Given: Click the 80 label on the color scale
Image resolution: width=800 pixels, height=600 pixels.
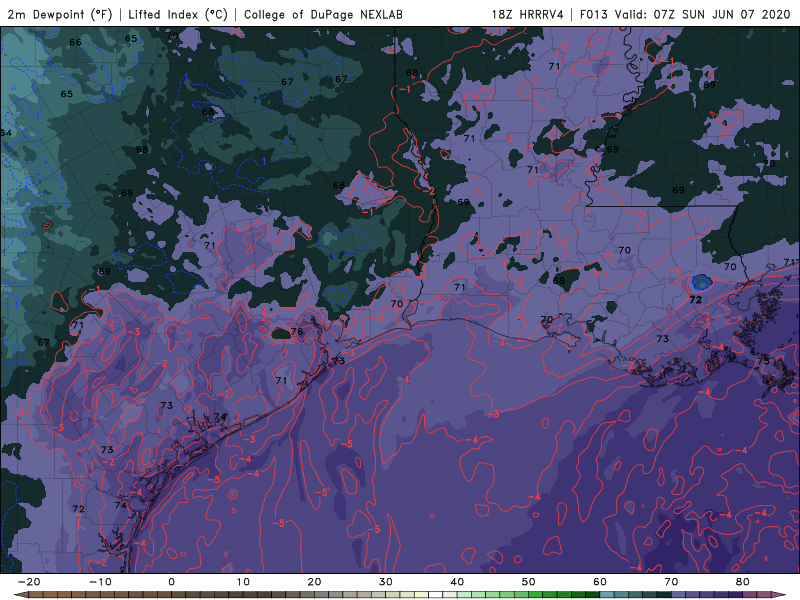Looking at the screenshot, I should (743, 582).
